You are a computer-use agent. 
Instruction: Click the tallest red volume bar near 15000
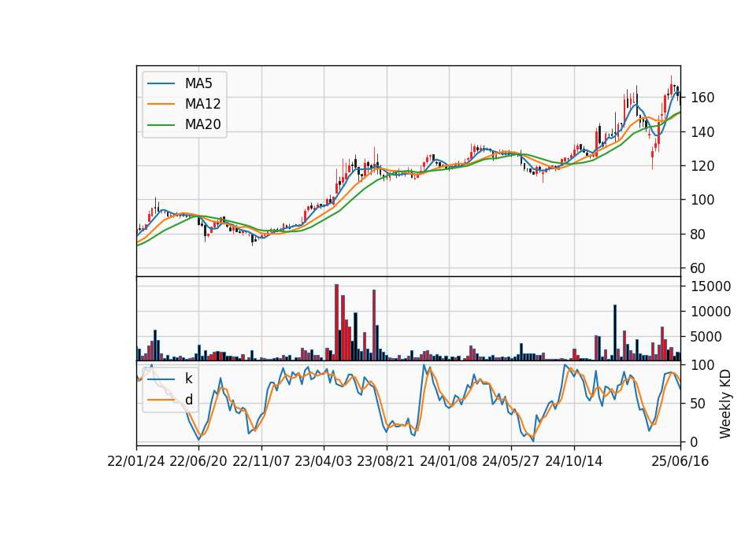click(336, 323)
